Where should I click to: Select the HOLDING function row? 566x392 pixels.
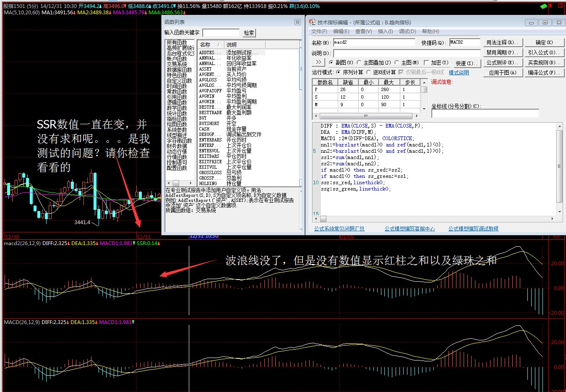(x=232, y=183)
